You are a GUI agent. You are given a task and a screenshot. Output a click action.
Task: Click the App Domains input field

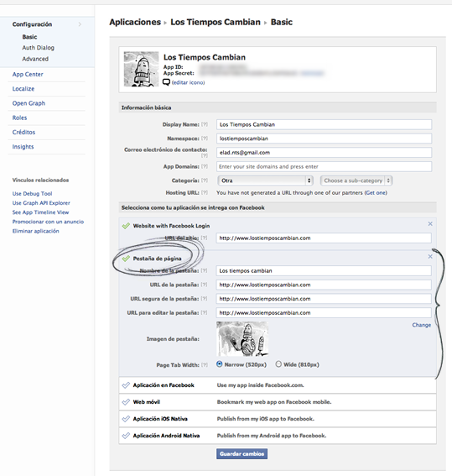tap(324, 166)
